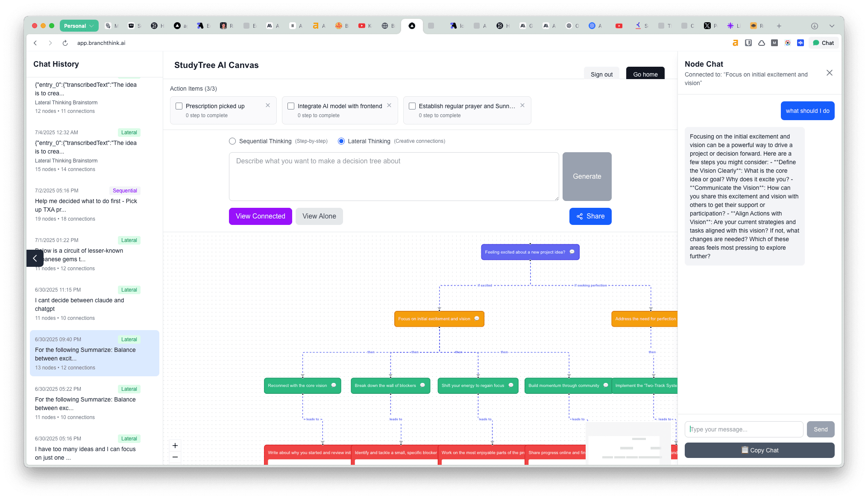Click the 'Type your message' input field
Viewport: 868px width, 499px height.
[744, 429]
